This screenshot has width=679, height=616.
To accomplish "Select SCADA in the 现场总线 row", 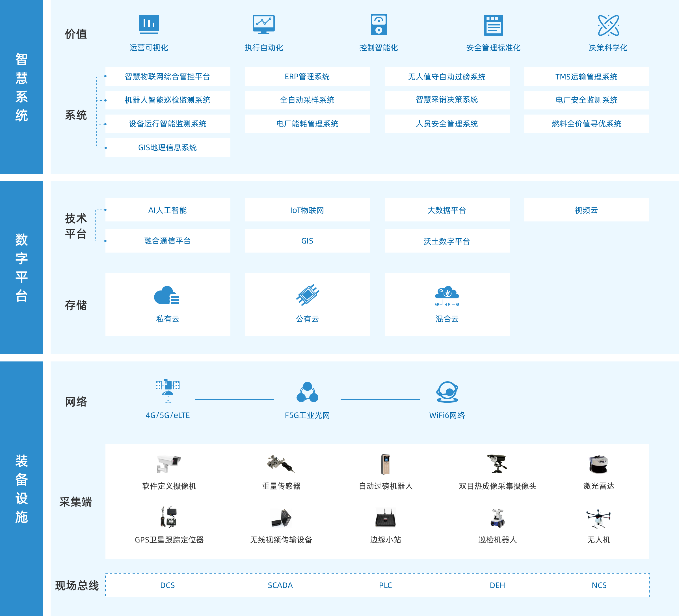I will coord(280,585).
